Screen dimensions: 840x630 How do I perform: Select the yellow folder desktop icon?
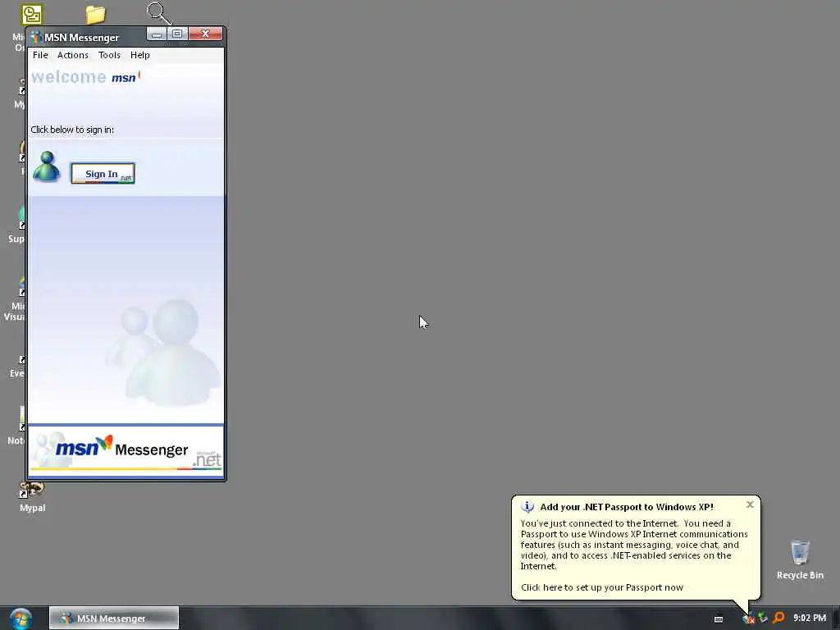[x=95, y=15]
